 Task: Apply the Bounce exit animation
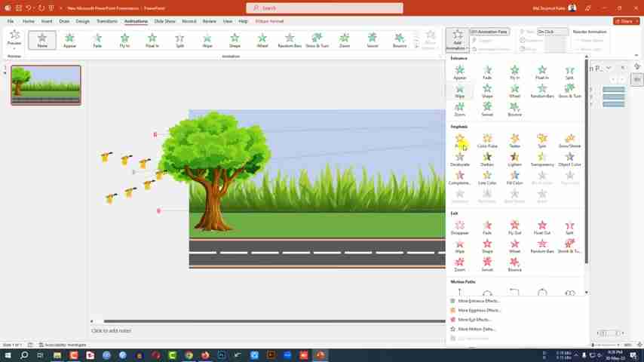514,264
